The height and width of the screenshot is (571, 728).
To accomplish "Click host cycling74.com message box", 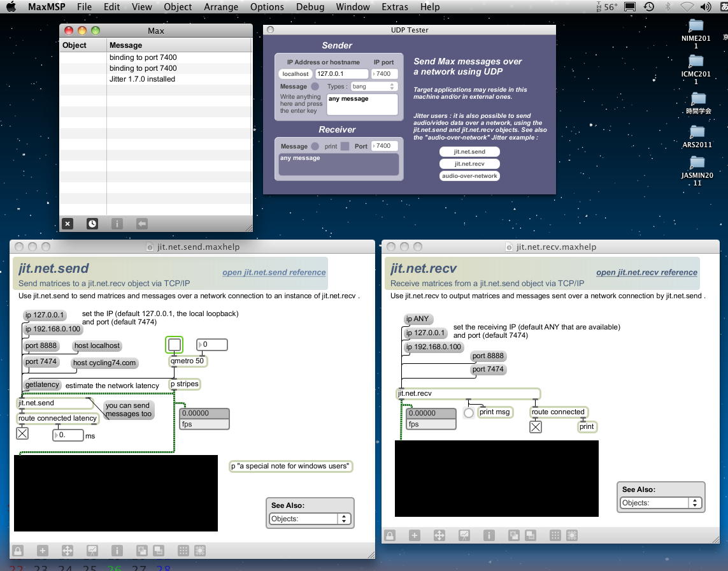I will pos(104,363).
